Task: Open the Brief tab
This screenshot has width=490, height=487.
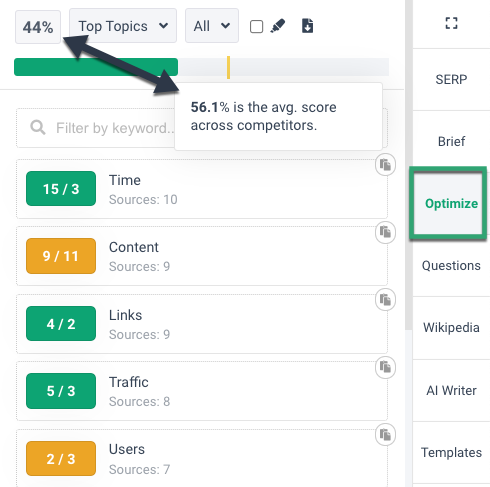Action: coord(451,141)
